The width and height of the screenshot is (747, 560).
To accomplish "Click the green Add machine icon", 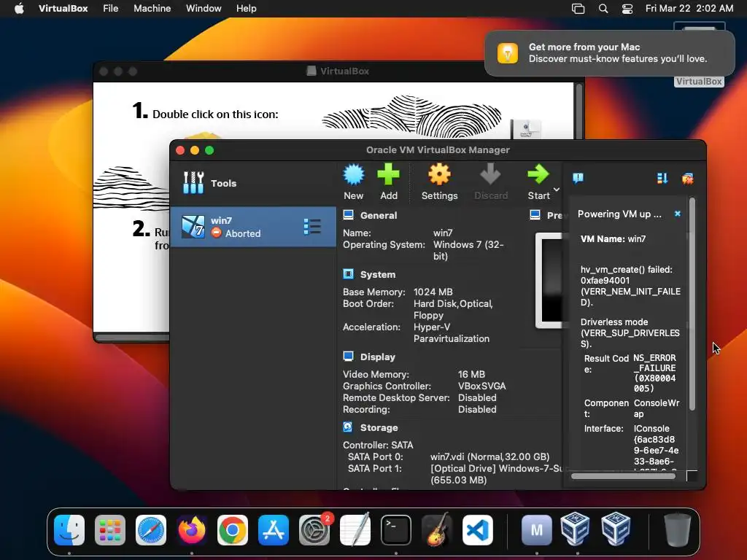I will pos(388,182).
